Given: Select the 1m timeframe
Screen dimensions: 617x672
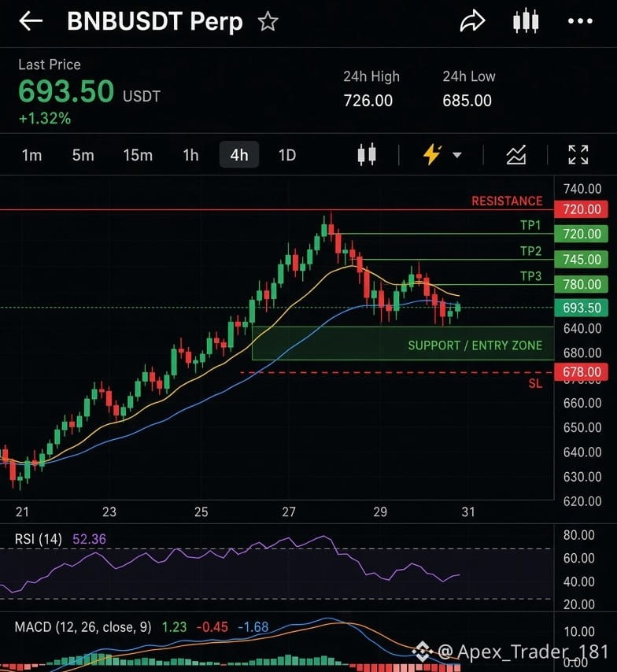Looking at the screenshot, I should coord(31,155).
